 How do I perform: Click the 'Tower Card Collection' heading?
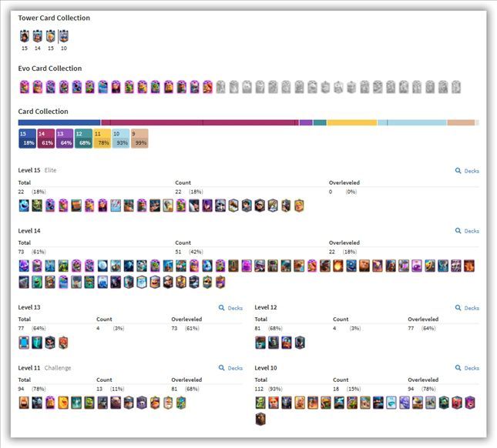coord(54,18)
